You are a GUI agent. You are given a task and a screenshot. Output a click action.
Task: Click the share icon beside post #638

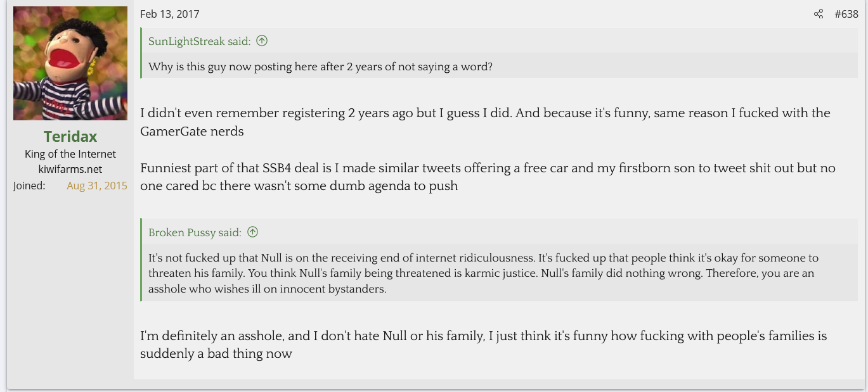coord(819,14)
